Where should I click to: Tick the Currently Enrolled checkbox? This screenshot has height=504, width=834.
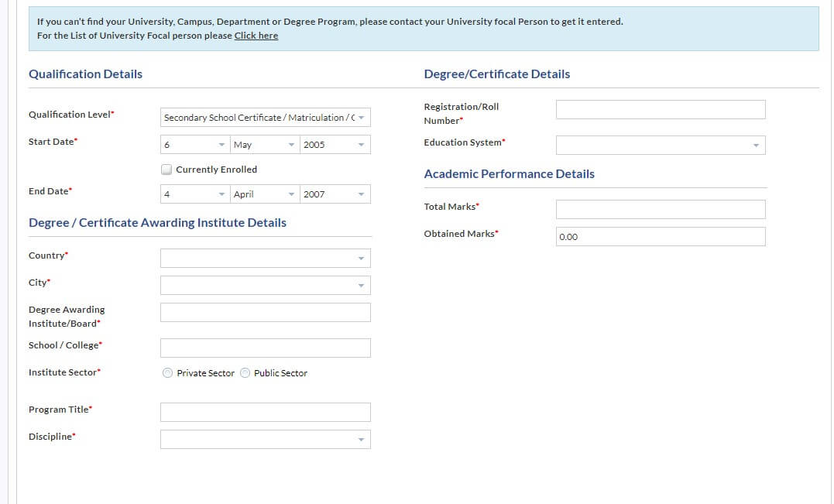pos(166,170)
